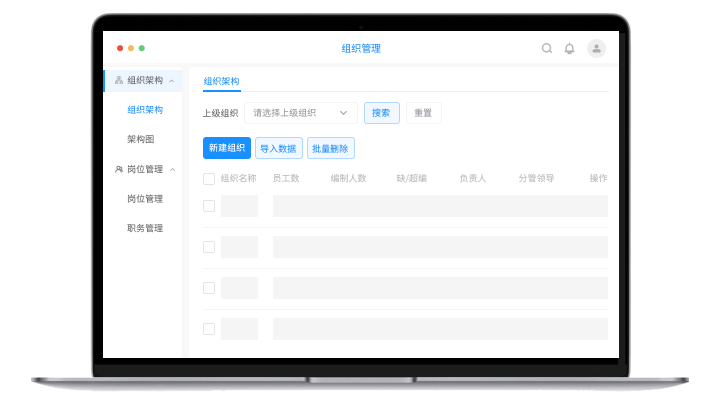
Task: Open 架构图 in the sidebar menu
Action: tap(140, 139)
